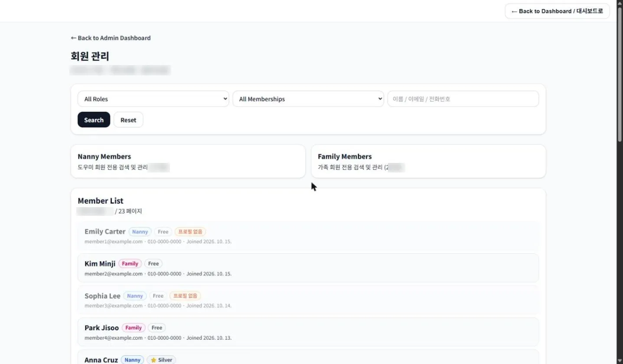Click member1@example.com email text

(x=114, y=241)
